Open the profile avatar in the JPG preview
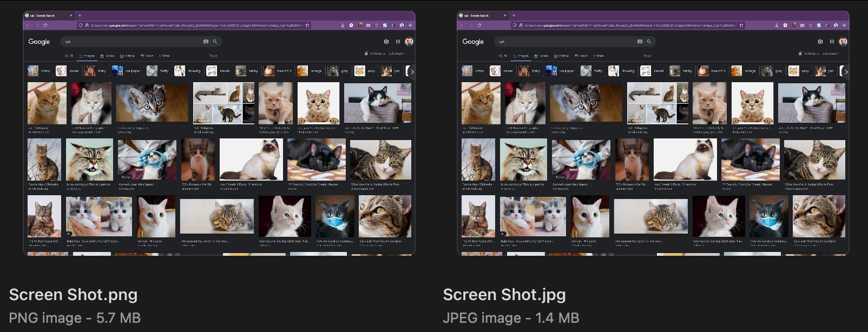The image size is (868, 332). (x=843, y=42)
